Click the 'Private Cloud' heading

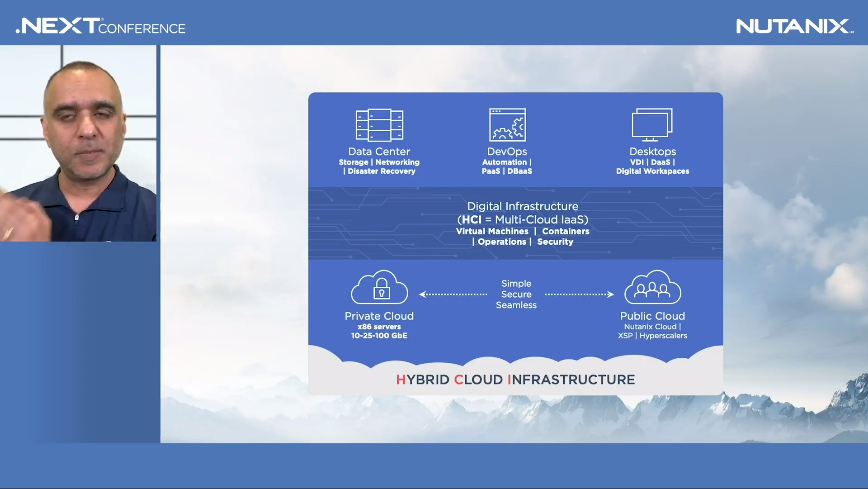pos(379,316)
